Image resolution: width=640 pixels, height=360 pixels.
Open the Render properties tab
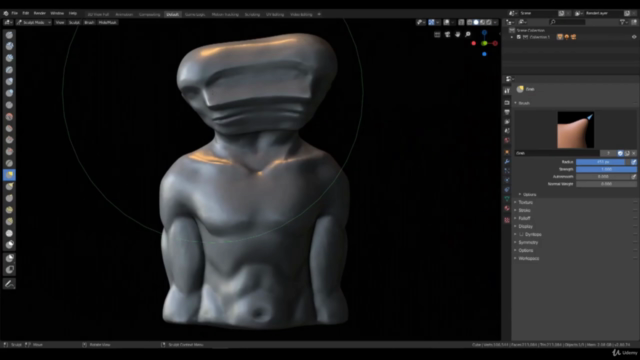(507, 102)
